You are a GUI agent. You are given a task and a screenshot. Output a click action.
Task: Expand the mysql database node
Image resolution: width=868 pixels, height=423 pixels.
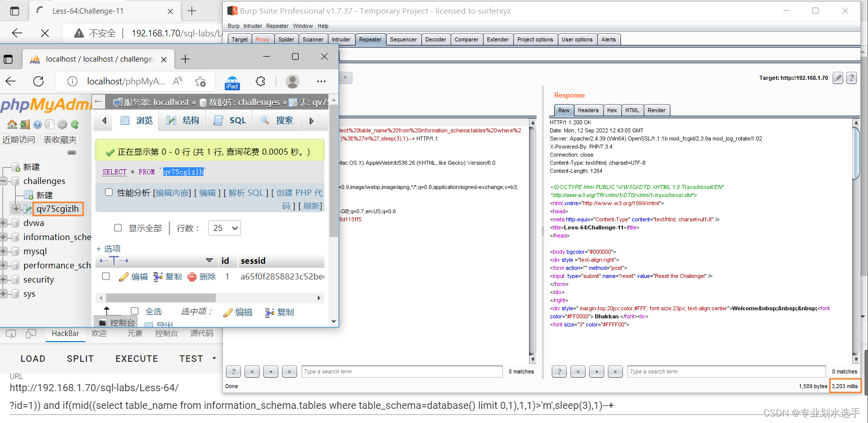4,251
